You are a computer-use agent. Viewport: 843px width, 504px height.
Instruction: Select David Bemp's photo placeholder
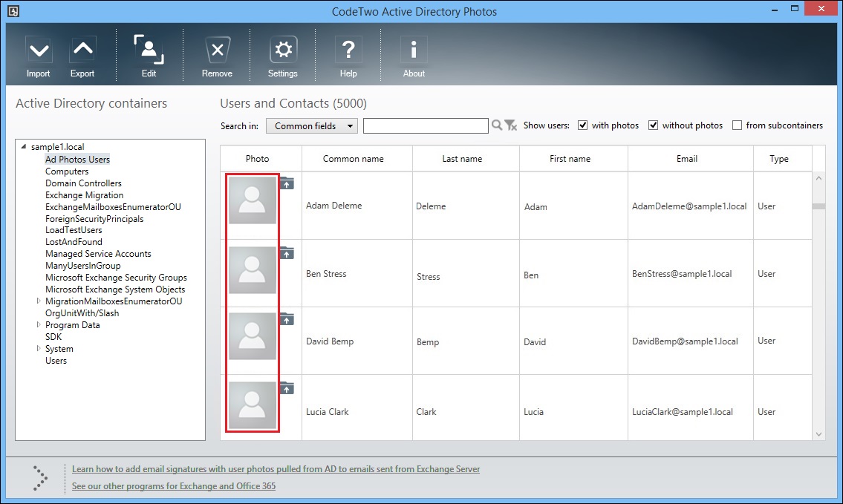252,336
